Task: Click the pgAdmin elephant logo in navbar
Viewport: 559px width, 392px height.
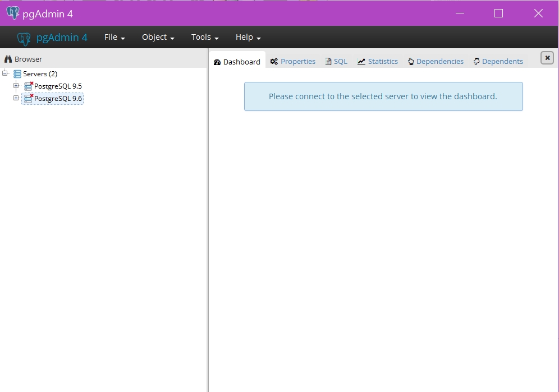Action: (x=24, y=39)
